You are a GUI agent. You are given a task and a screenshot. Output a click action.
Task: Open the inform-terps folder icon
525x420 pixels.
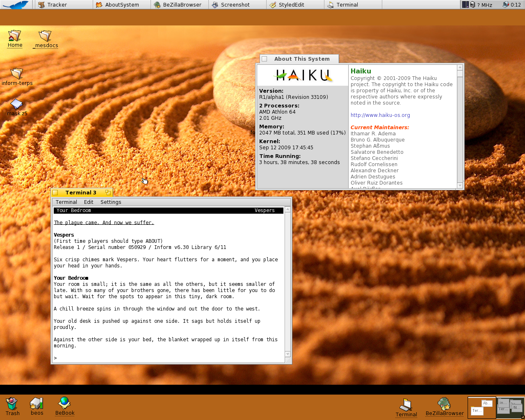[17, 77]
